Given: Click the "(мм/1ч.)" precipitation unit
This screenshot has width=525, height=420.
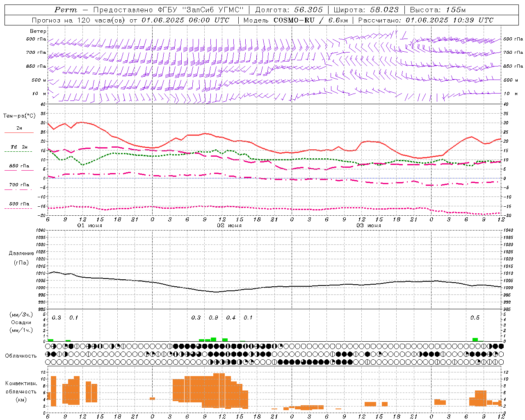Looking at the screenshot, I should point(21,330).
